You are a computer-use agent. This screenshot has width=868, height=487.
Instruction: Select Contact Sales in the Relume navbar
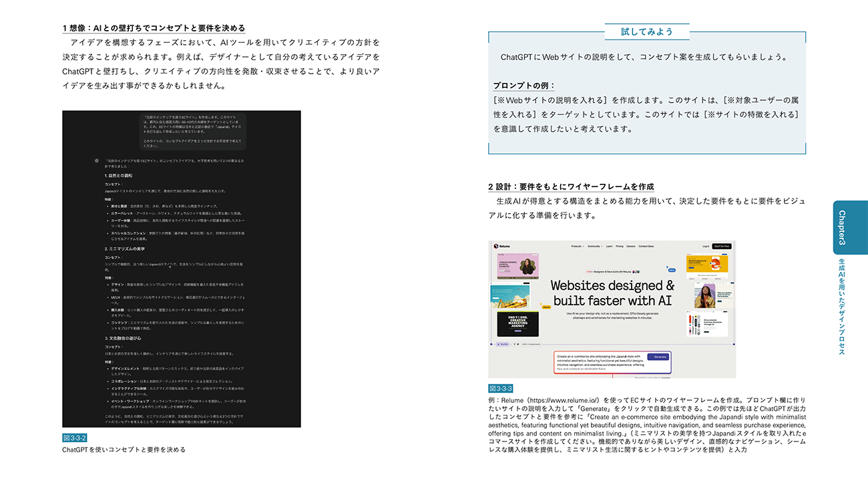pos(646,247)
